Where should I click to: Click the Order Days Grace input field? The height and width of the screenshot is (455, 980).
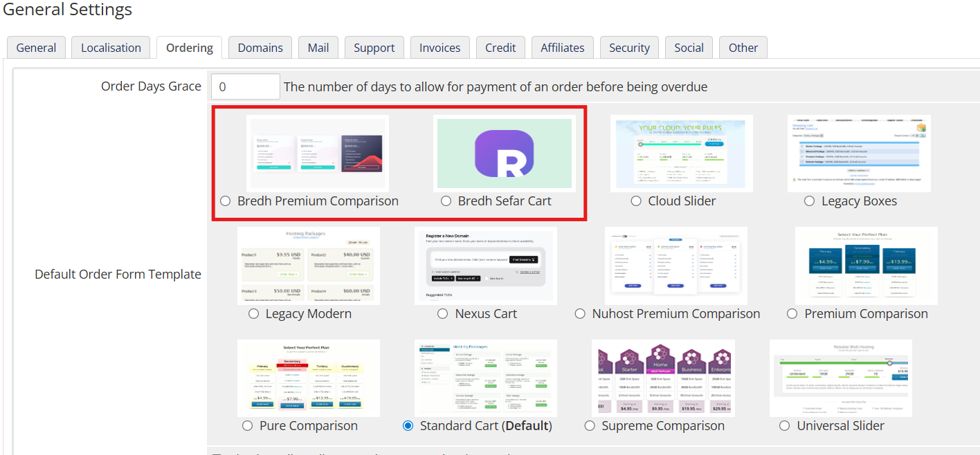click(x=246, y=86)
